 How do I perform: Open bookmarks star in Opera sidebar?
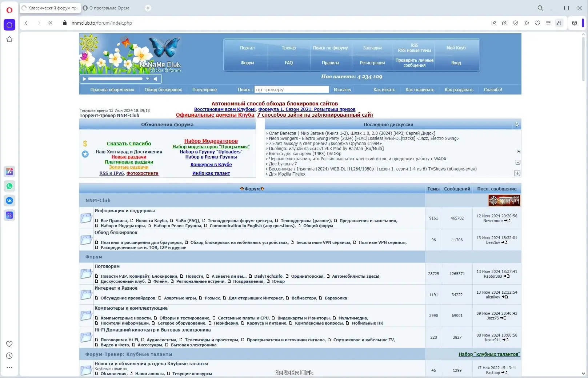(9, 39)
